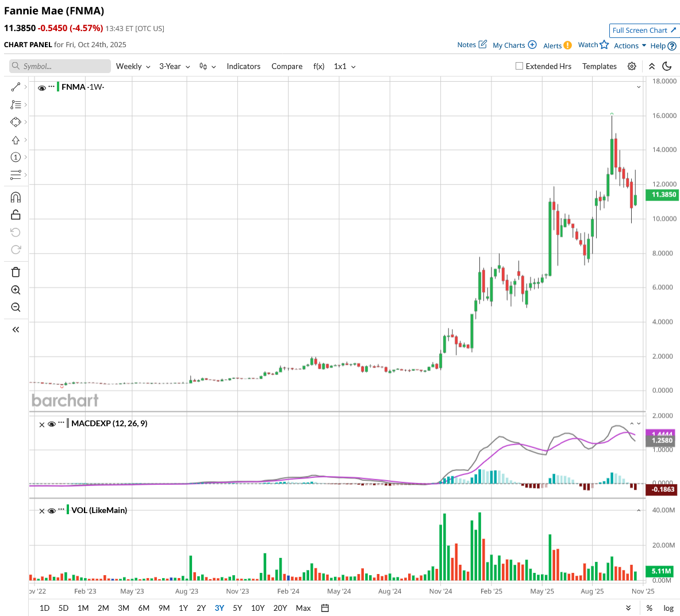Open the Actions dropdown
This screenshot has height=616, width=680.
(x=629, y=45)
